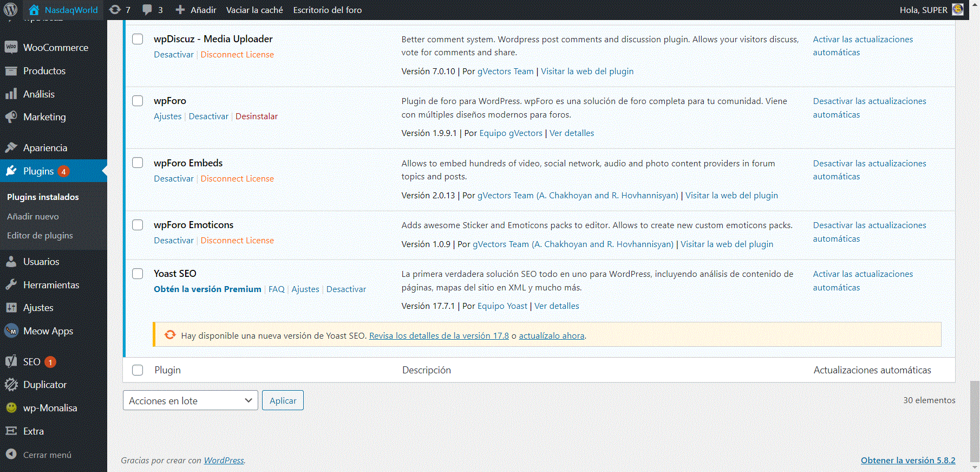
Task: Open the updates icon showing 7
Action: [x=115, y=10]
